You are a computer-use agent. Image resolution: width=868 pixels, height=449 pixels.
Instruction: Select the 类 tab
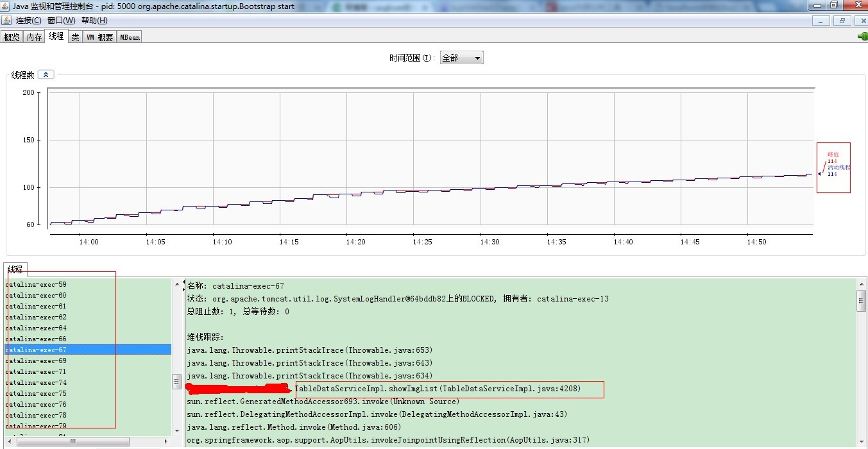click(x=75, y=36)
